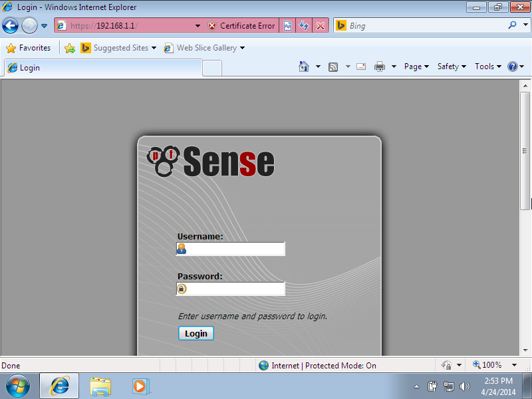Click the power plug tray icon
532x399 pixels.
[x=432, y=386]
